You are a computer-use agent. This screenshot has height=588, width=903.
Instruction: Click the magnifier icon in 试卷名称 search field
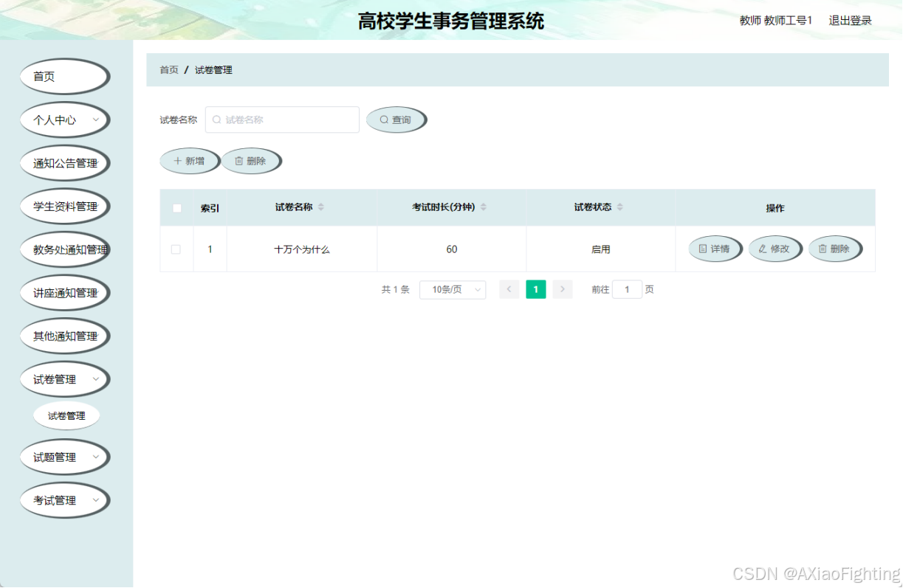[217, 120]
